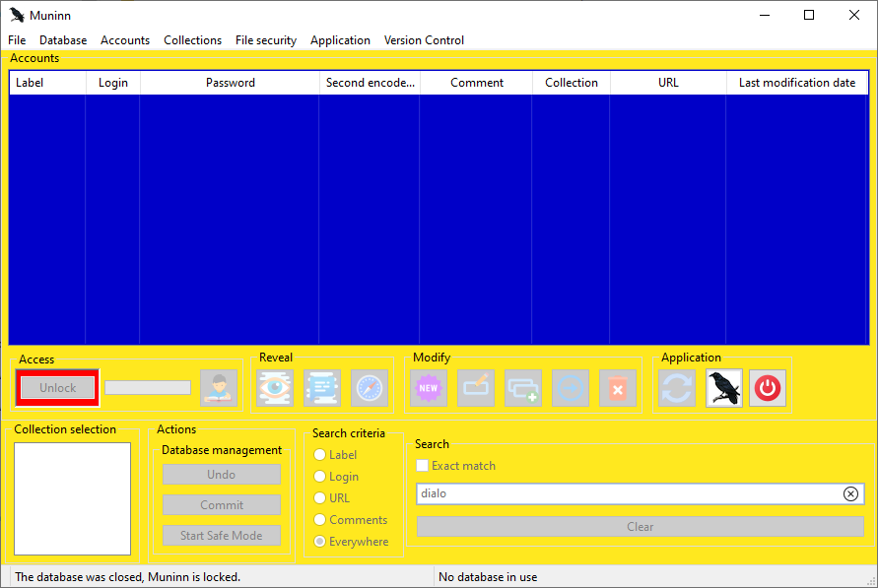Enable the Exact match checkbox
Screen dimensions: 878x588
point(423,466)
